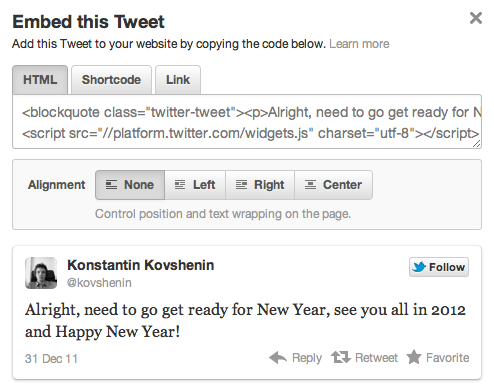Open the Learn more link

coord(359,44)
